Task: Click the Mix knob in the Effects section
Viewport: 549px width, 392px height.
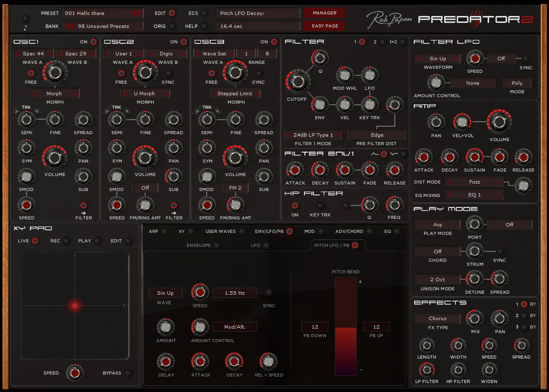Action: [x=474, y=320]
